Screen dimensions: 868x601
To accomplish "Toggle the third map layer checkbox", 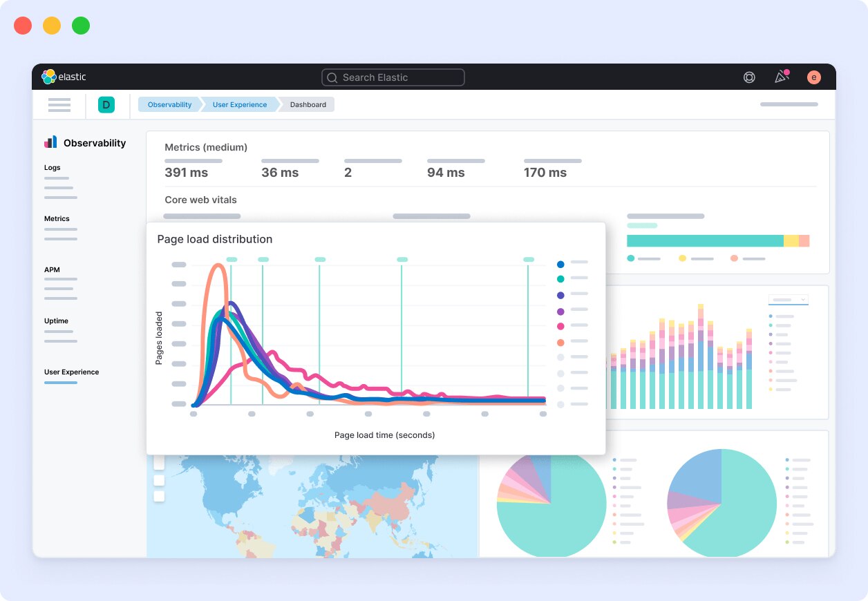I will point(159,496).
